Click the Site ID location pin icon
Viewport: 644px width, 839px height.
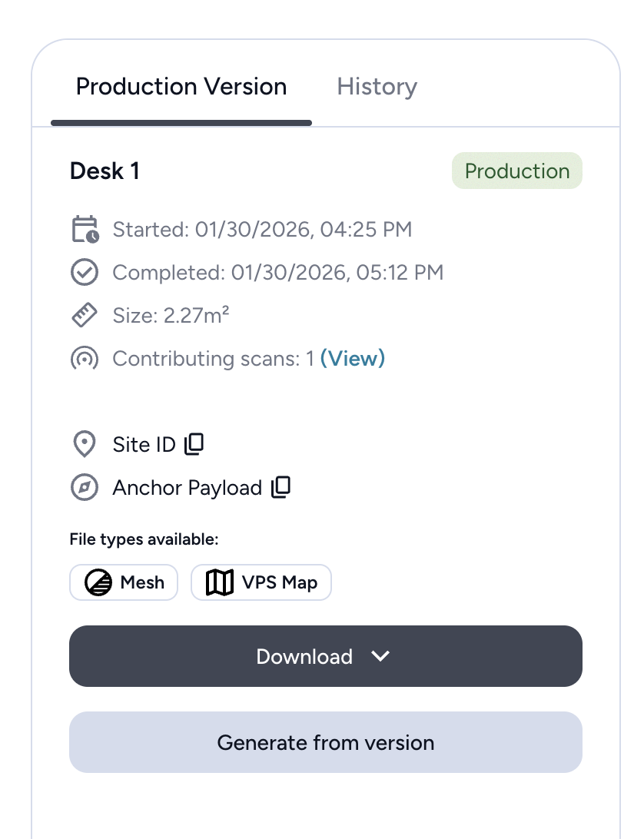click(x=84, y=444)
